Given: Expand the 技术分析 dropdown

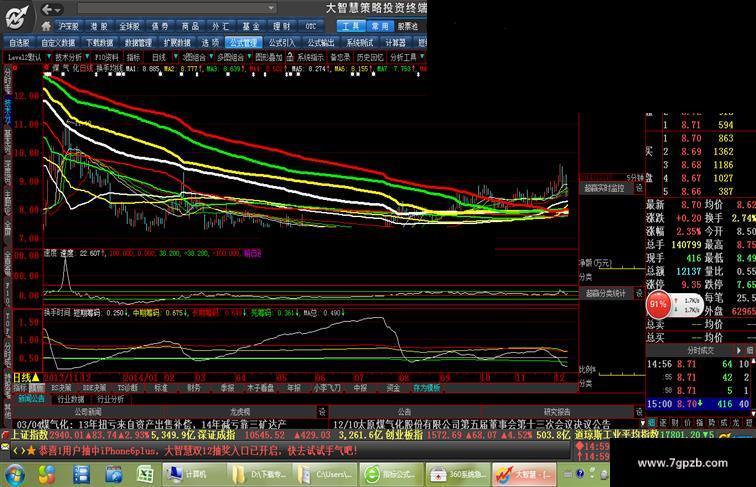Looking at the screenshot, I should [x=87, y=57].
